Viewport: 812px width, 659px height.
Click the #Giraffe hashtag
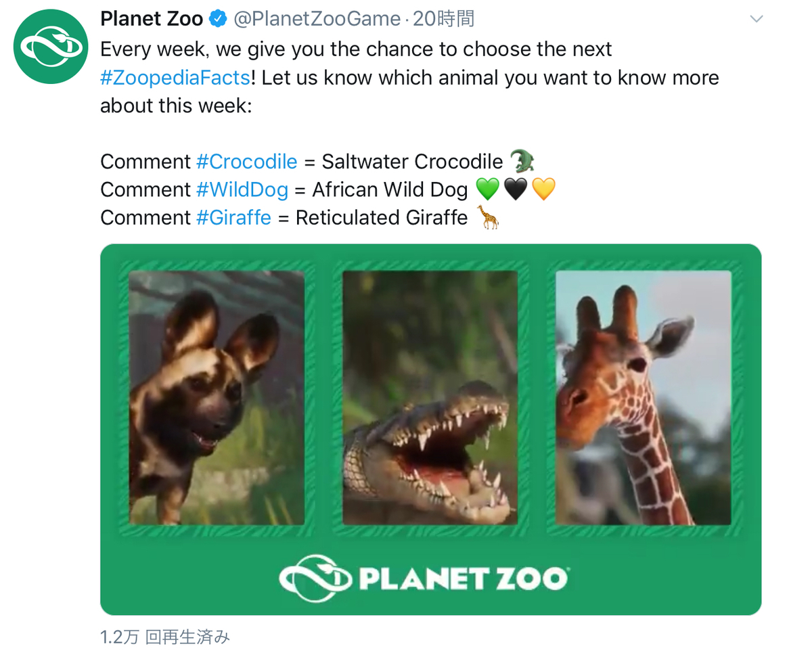[233, 218]
